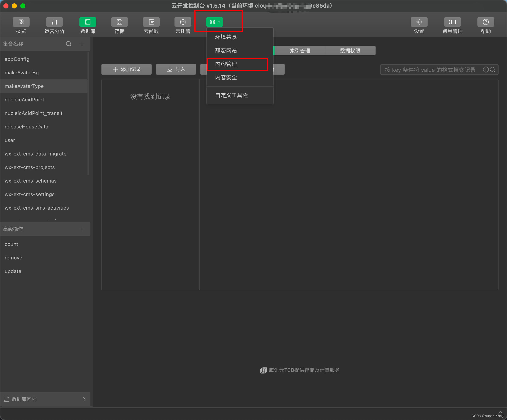Image resolution: width=507 pixels, height=420 pixels.
Task: Expand the 数据库回档 chevron
Action: click(84, 399)
